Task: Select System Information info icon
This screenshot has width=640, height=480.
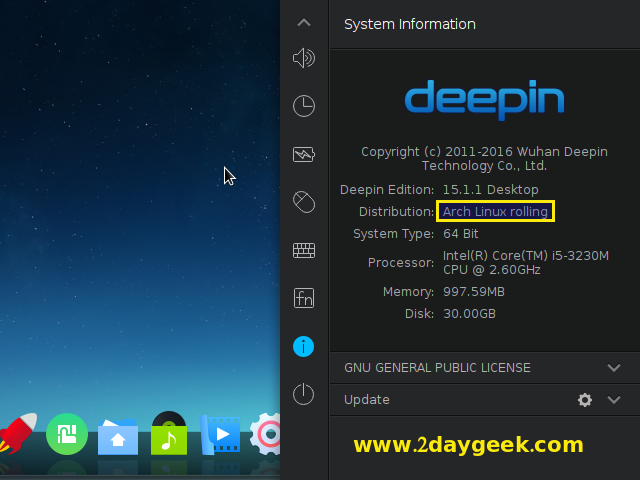Action: point(304,347)
